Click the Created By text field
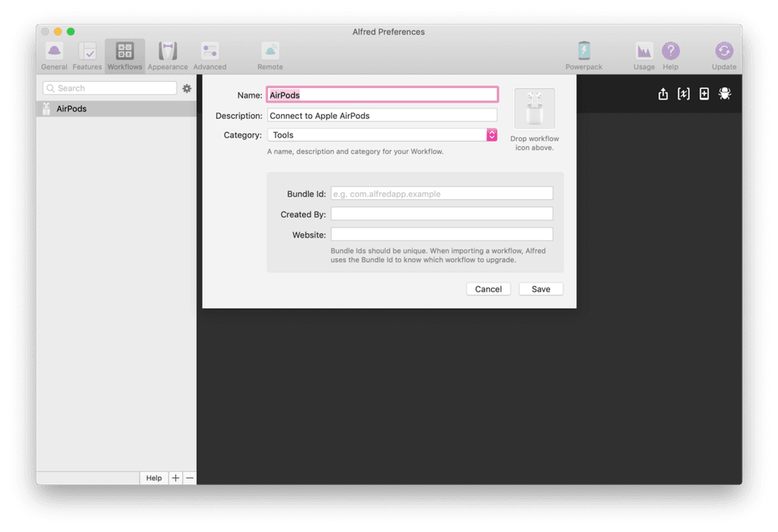 pyautogui.click(x=442, y=214)
